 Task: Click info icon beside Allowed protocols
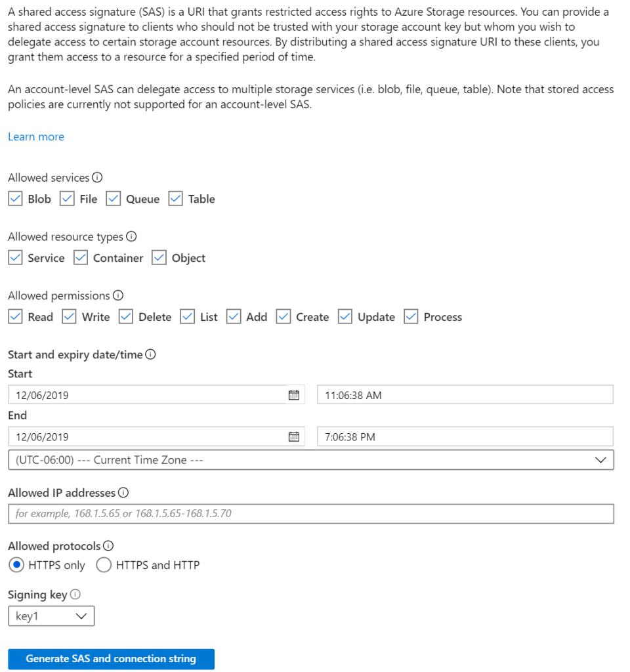(108, 546)
